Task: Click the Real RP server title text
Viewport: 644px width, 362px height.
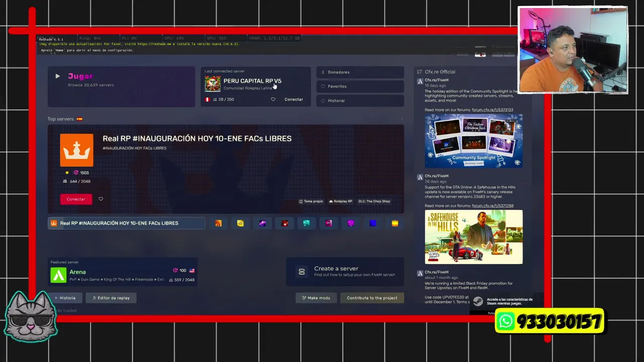Action: coord(197,139)
